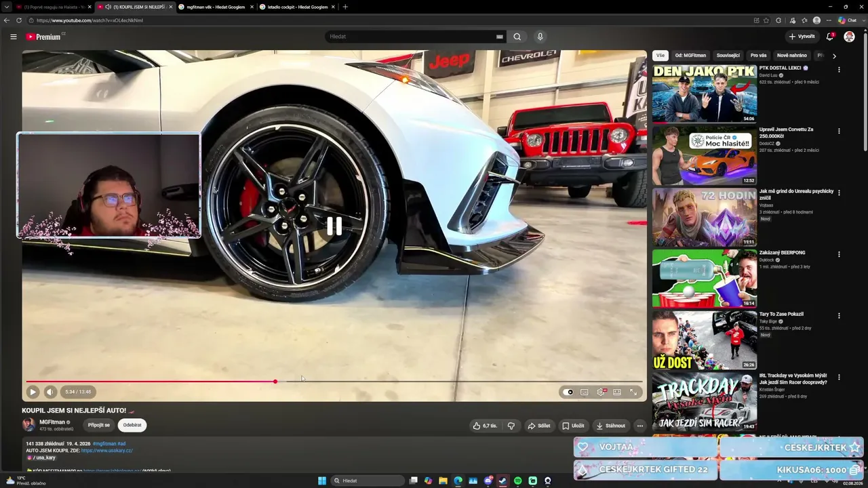This screenshot has height=488, width=868.
Task: Select the Související filter chip
Action: (x=728, y=56)
